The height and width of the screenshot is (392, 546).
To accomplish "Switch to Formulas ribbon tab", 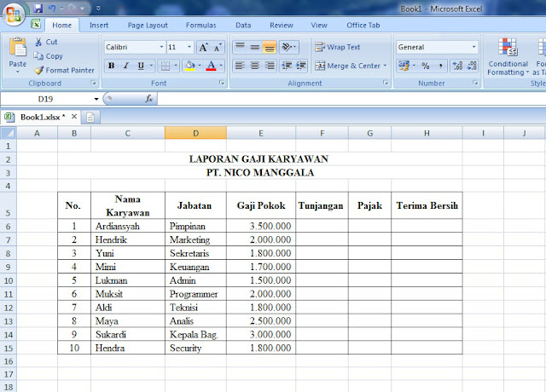I will tap(201, 25).
